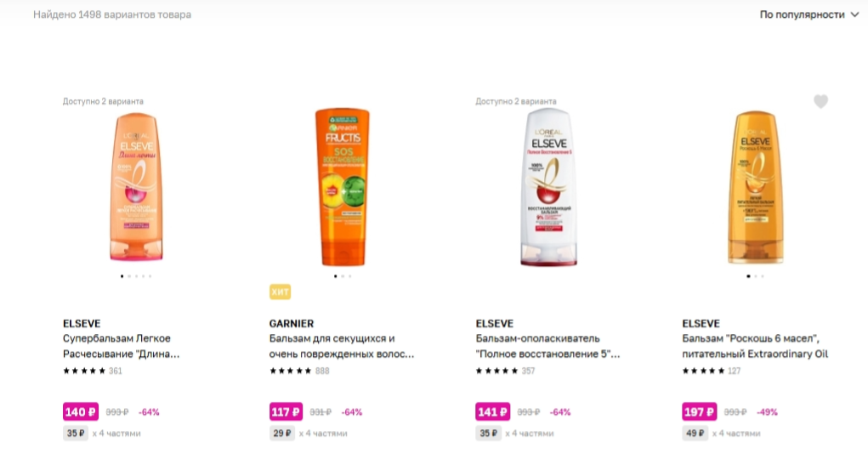Open the white Elseve Полное восстановление 5 image
The width and height of the screenshot is (868, 465).
click(548, 186)
